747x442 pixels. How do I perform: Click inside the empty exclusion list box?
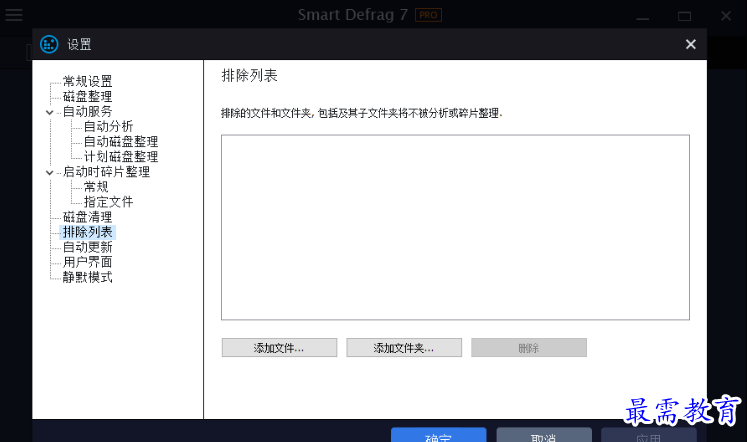455,227
